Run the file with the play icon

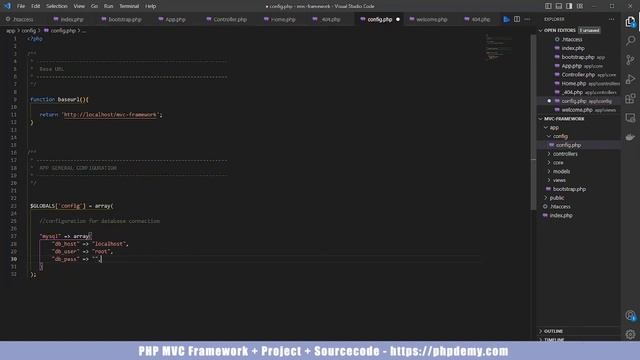click(x=506, y=19)
